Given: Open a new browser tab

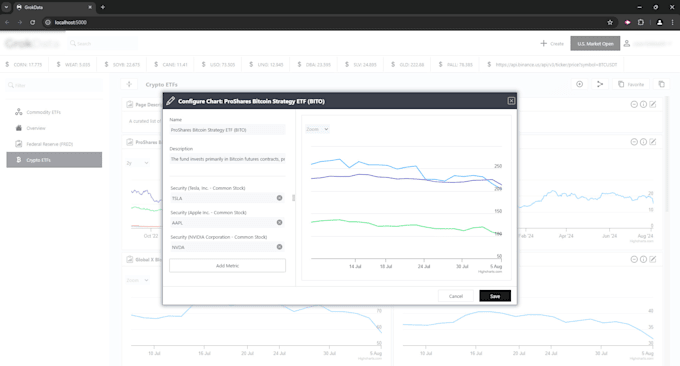Looking at the screenshot, I should (x=103, y=7).
